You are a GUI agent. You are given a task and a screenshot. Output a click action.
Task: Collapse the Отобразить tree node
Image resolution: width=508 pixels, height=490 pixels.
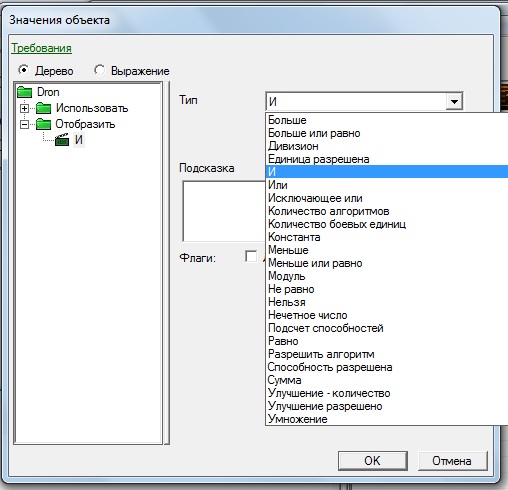point(24,124)
